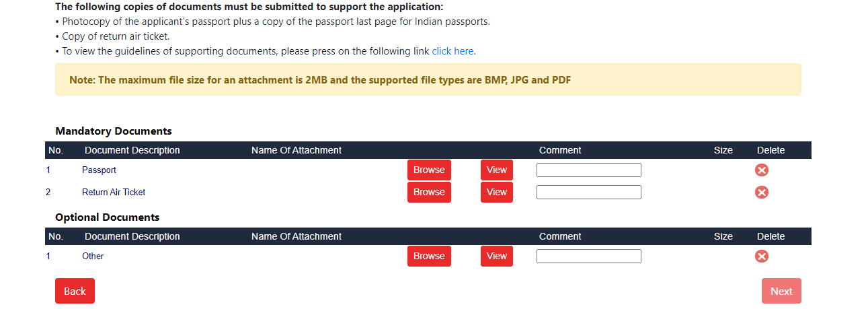The width and height of the screenshot is (868, 309).
Task: View the uploaded Passport attachment
Action: pos(497,170)
